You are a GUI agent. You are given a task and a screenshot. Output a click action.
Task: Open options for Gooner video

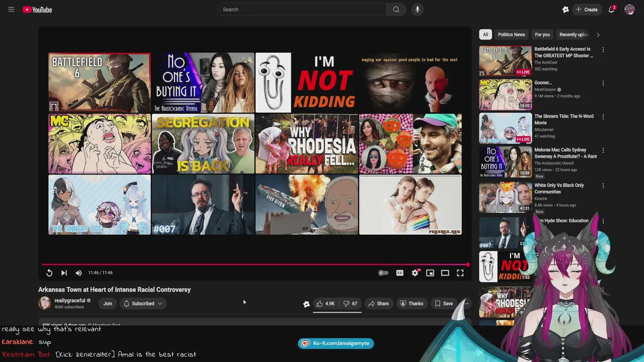(x=603, y=83)
